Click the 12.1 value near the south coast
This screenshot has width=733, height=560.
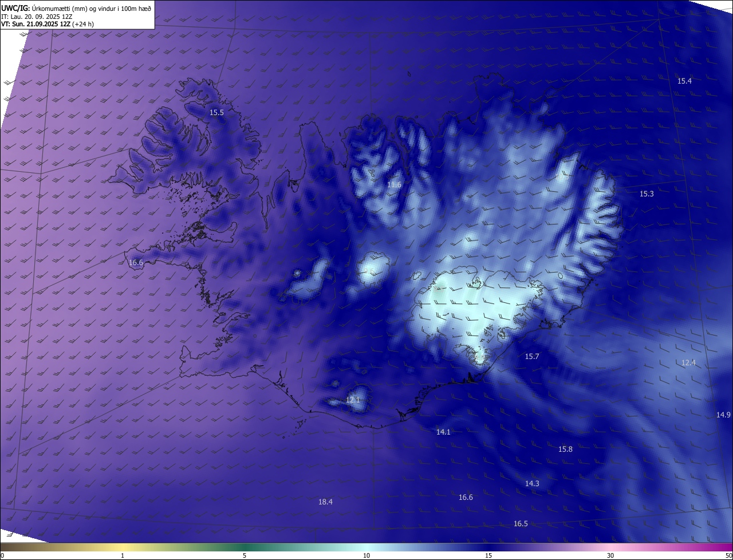pyautogui.click(x=353, y=400)
